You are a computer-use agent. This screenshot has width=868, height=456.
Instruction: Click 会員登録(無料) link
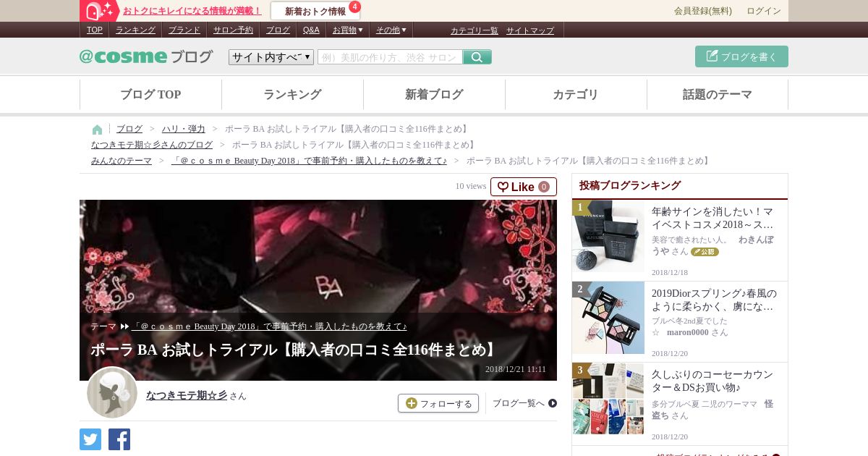tap(703, 11)
